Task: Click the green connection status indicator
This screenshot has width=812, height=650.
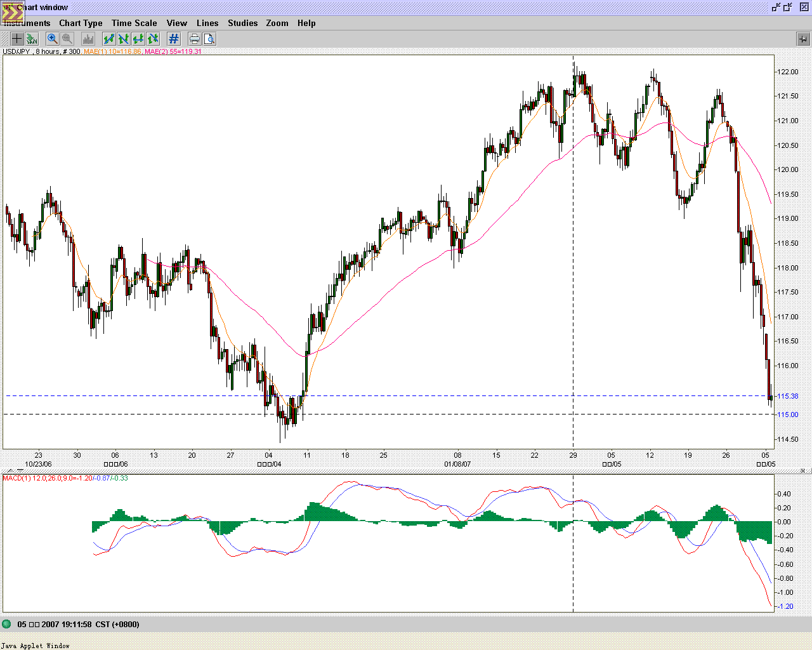Action: 6,624
